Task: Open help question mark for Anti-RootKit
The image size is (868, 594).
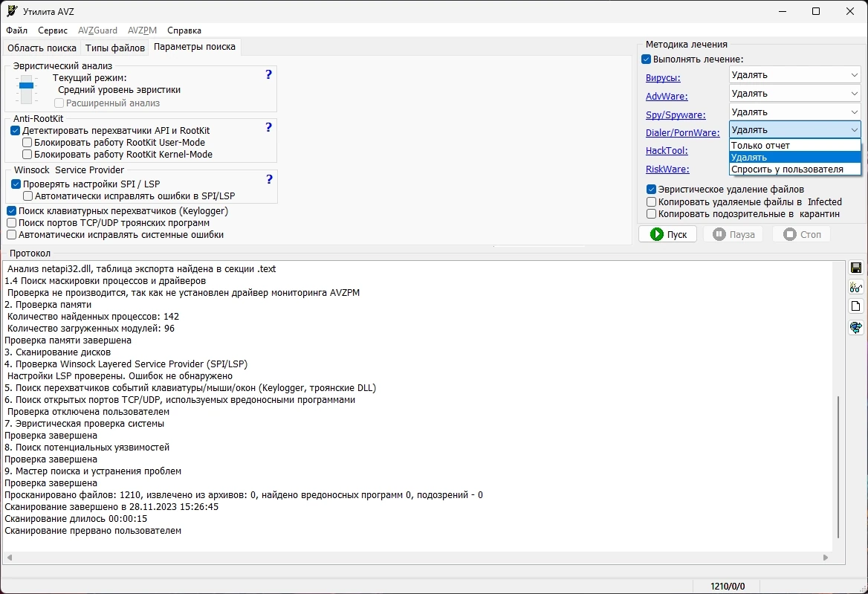Action: click(x=268, y=127)
